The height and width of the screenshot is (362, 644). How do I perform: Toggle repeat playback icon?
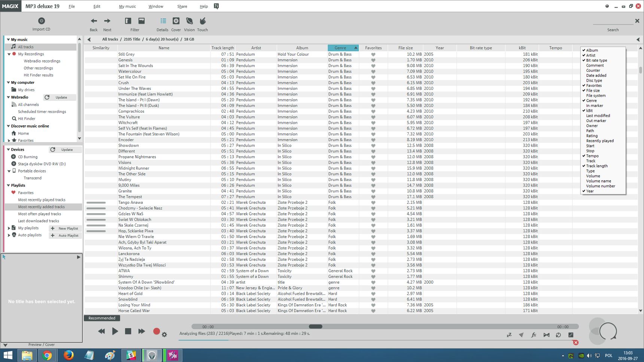pyautogui.click(x=558, y=335)
